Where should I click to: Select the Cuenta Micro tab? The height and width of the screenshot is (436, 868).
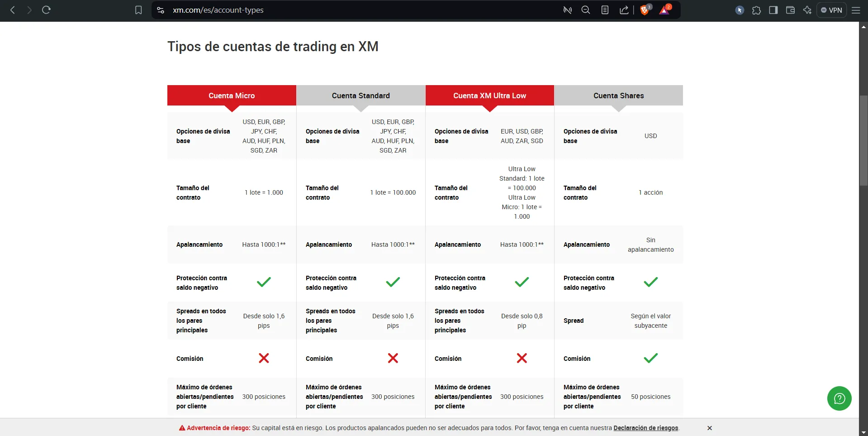[x=232, y=96]
